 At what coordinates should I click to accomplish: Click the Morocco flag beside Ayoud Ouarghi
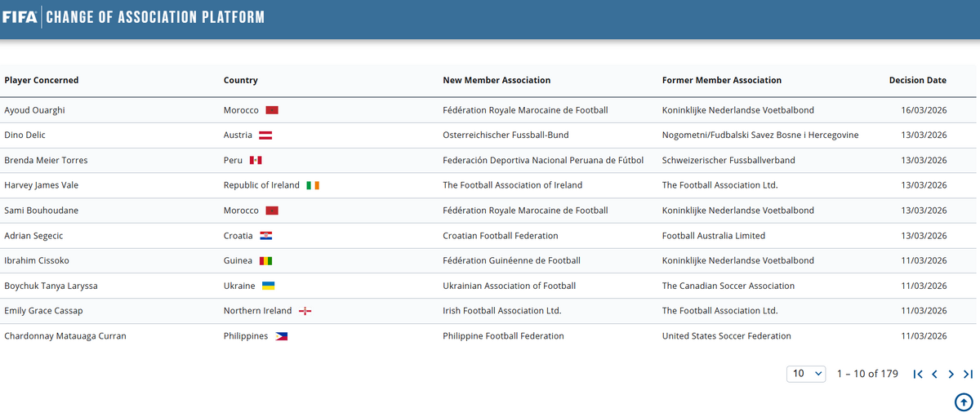272,110
